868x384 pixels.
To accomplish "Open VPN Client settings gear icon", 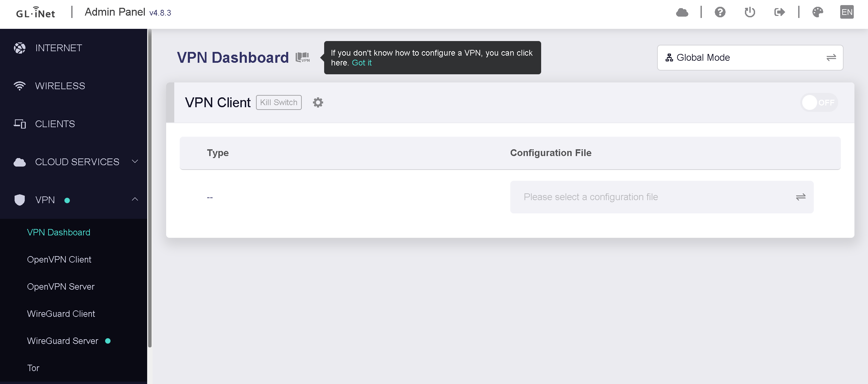I will (318, 102).
